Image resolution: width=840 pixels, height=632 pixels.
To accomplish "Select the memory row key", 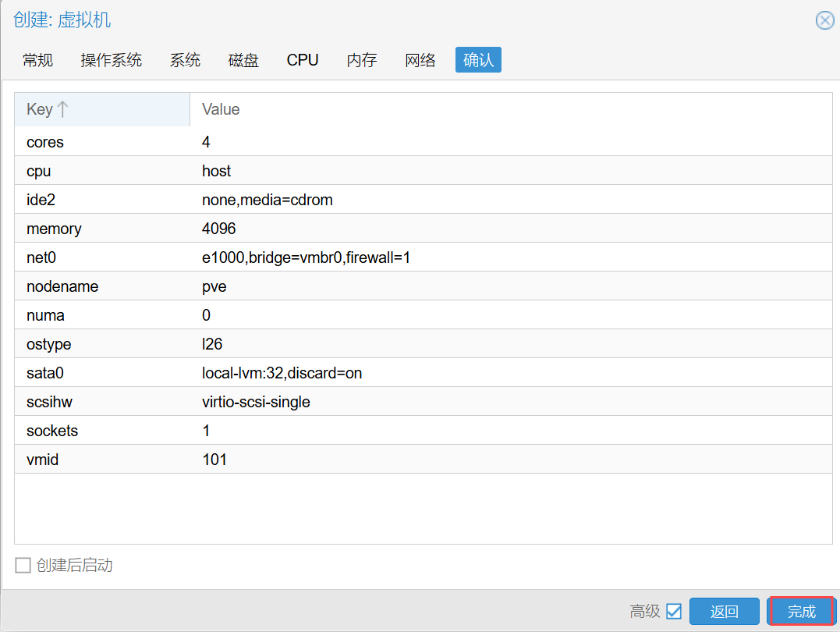I will pos(54,229).
